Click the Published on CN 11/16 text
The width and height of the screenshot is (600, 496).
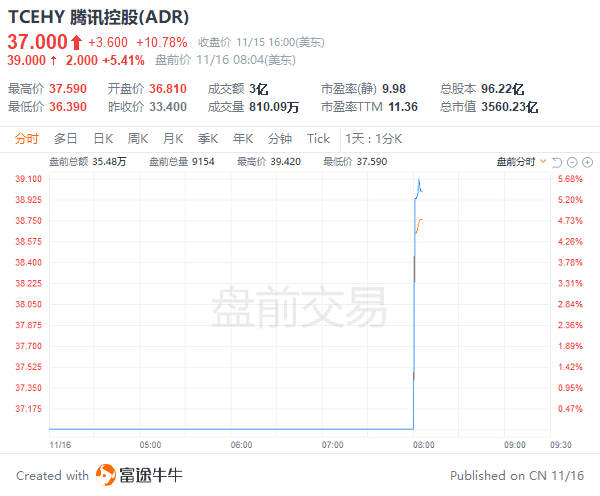[517, 476]
